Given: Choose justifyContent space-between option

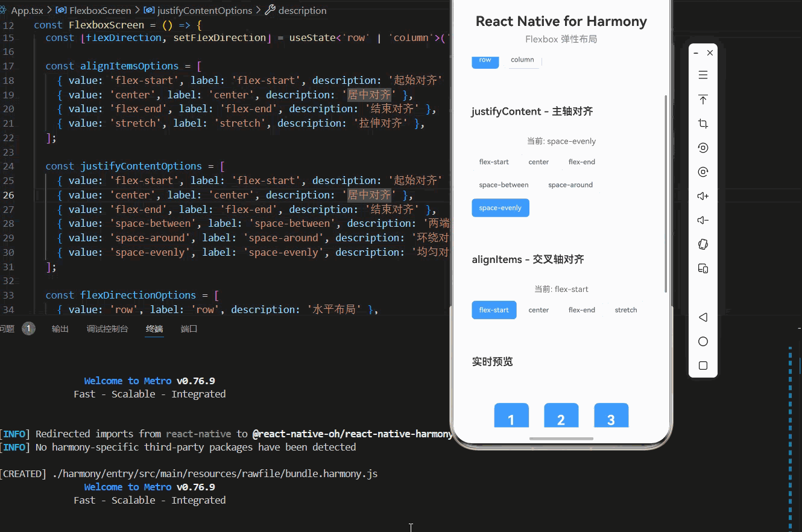Looking at the screenshot, I should [504, 185].
